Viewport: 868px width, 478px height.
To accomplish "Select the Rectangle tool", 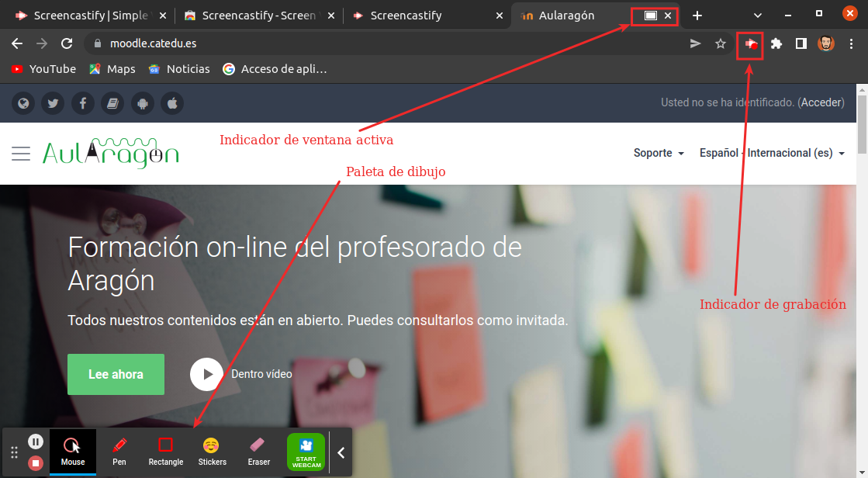I will point(165,452).
